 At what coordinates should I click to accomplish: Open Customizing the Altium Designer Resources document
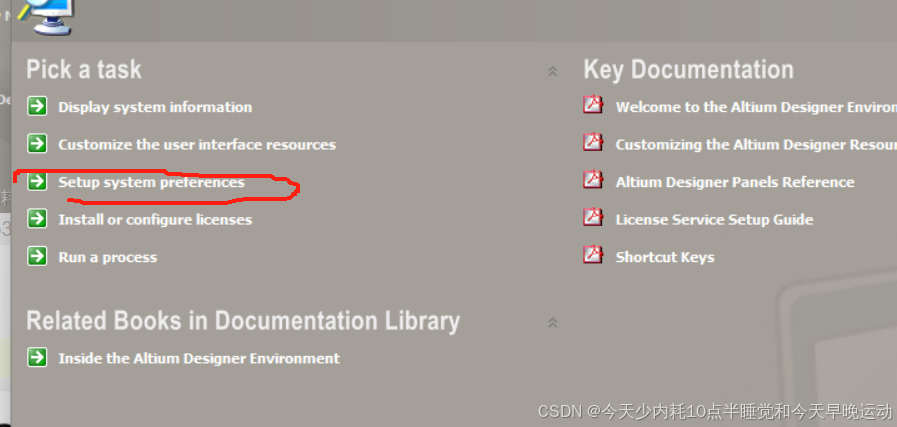756,144
